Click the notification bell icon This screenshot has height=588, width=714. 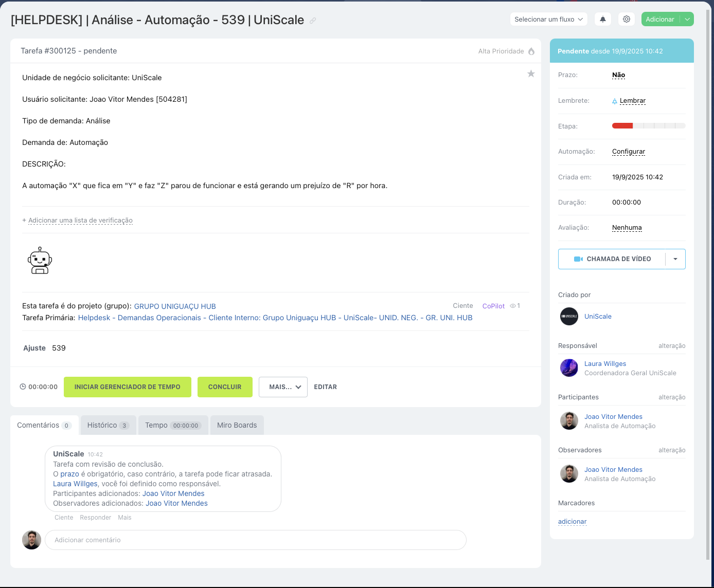603,20
